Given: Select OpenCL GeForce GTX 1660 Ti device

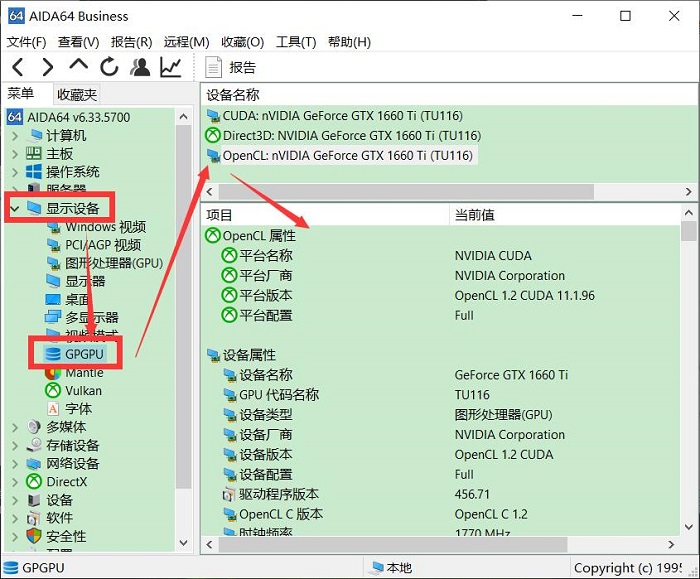Looking at the screenshot, I should pyautogui.click(x=340, y=156).
